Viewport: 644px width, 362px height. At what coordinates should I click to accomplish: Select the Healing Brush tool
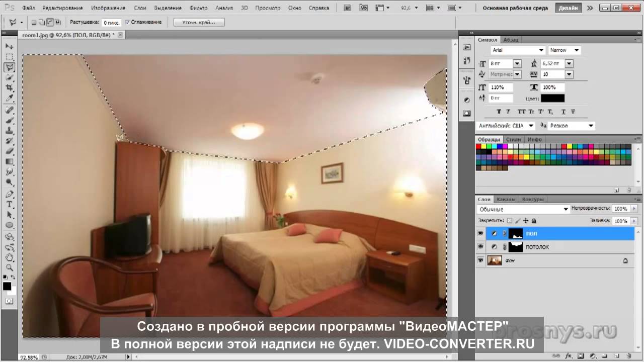[x=10, y=110]
